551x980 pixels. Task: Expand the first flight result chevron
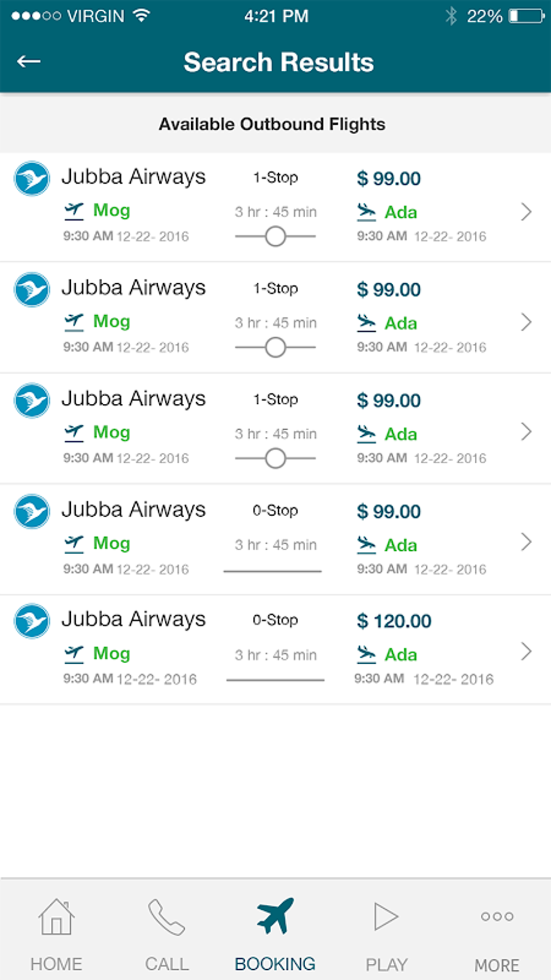526,212
